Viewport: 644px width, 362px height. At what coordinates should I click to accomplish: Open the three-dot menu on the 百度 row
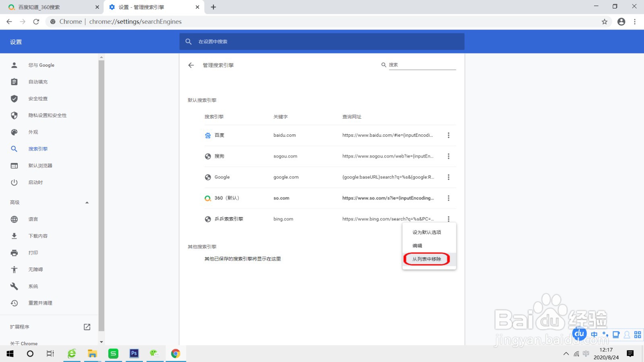coord(449,135)
